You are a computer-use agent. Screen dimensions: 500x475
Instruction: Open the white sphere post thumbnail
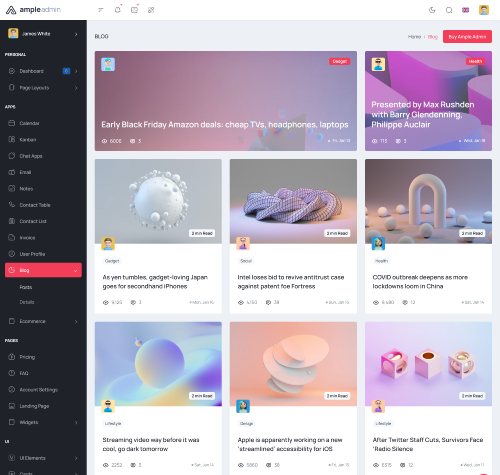(x=158, y=201)
